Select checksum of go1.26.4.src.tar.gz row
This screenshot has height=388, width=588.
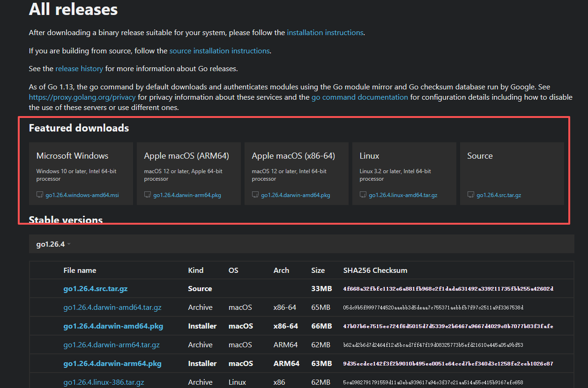(448, 289)
